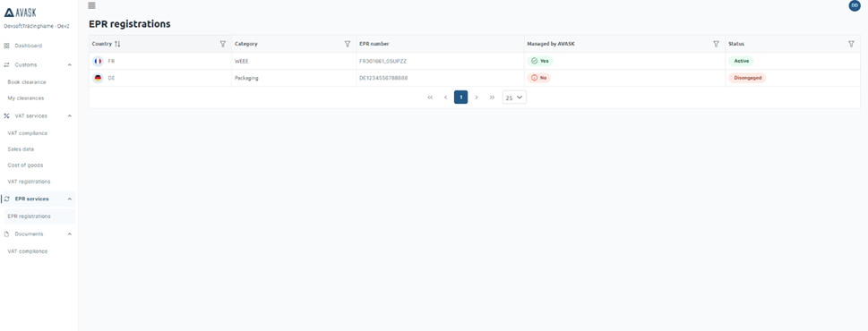
Task: Collapse the EPR services section chevron
Action: (69, 199)
